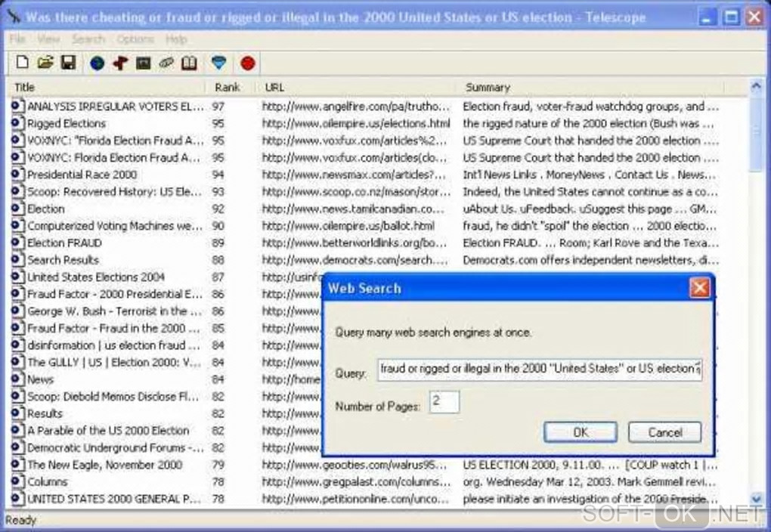Image resolution: width=771 pixels, height=532 pixels.
Task: Open the Search menu
Action: [x=88, y=39]
